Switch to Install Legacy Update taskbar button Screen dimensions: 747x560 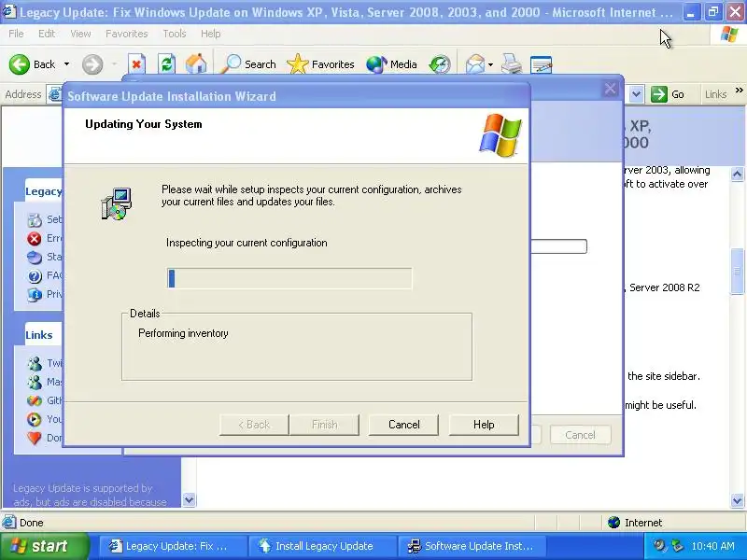[324, 546]
